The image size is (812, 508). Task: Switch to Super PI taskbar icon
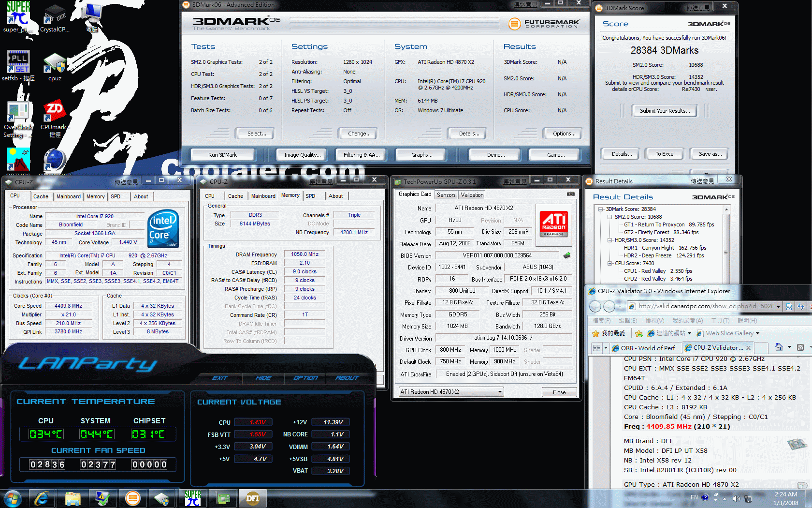point(192,498)
